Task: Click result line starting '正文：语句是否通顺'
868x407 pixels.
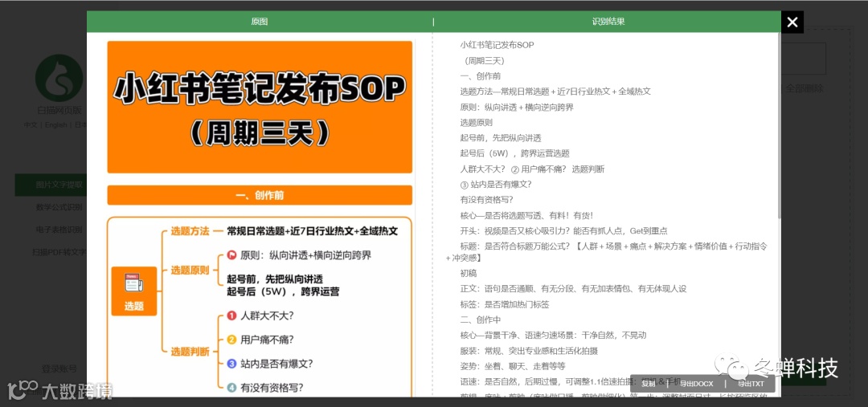Action: point(574,289)
